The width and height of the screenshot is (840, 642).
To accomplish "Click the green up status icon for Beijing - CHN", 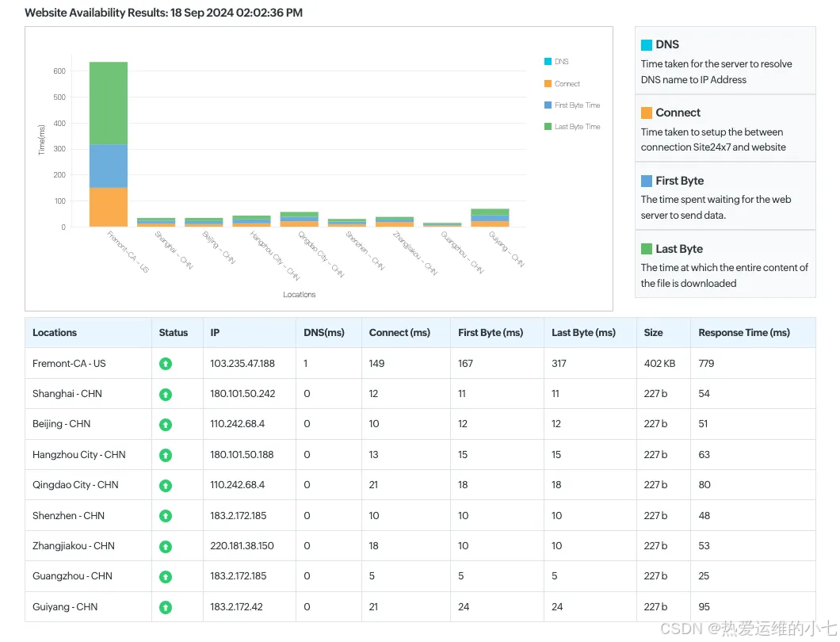I will [166, 424].
